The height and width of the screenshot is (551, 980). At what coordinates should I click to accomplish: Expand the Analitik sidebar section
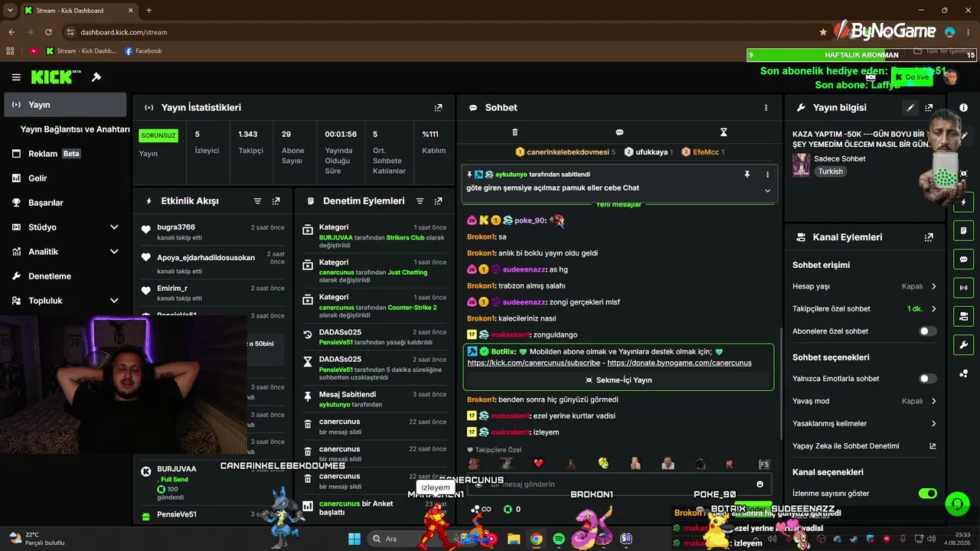pos(114,252)
